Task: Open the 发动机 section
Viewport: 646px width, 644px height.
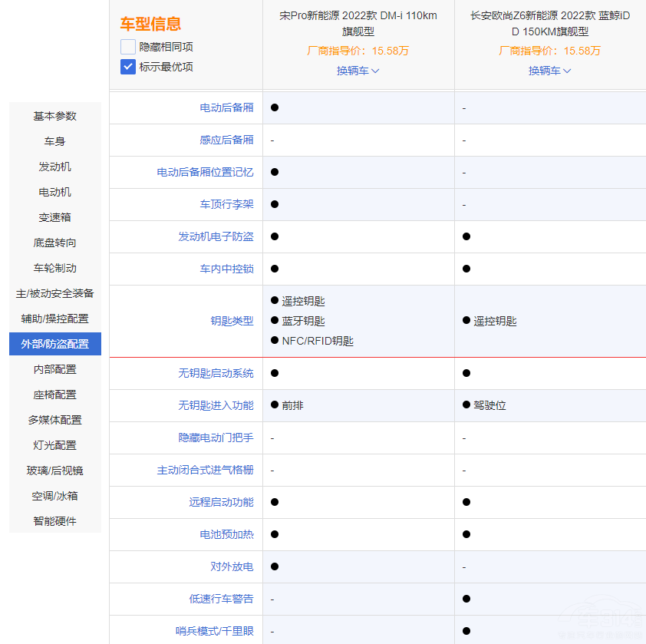Action: pyautogui.click(x=54, y=167)
